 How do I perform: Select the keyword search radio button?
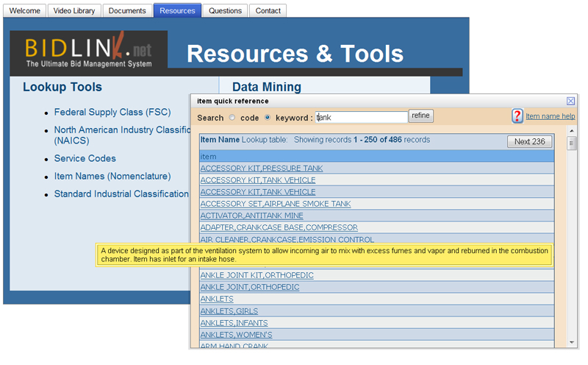coord(268,118)
